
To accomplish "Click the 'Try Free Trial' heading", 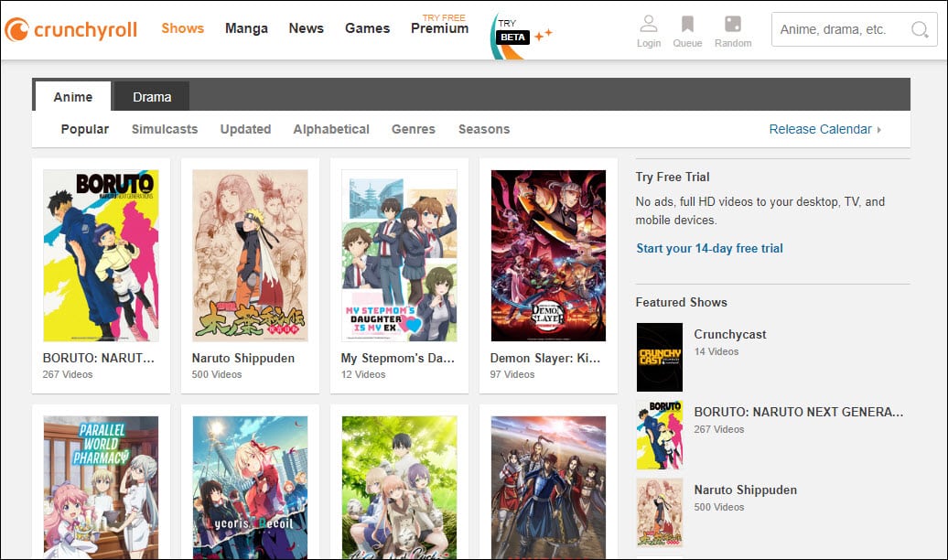I will click(x=673, y=178).
